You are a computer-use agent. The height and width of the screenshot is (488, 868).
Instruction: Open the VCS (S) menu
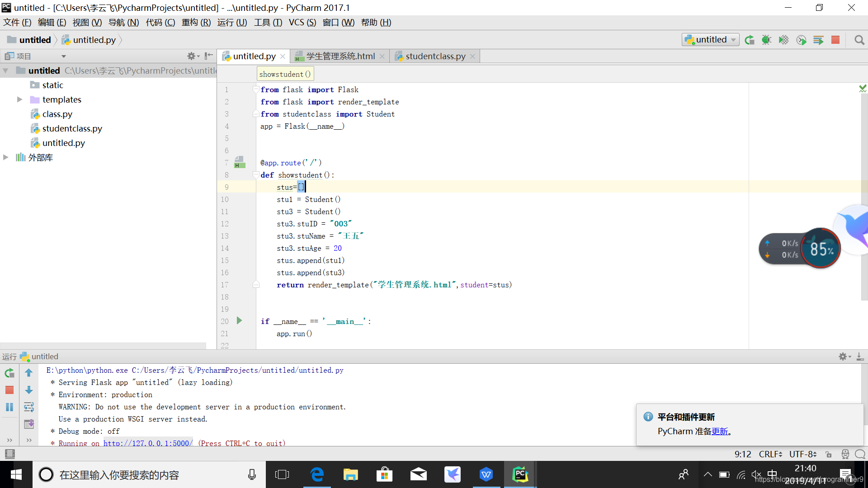tap(302, 22)
